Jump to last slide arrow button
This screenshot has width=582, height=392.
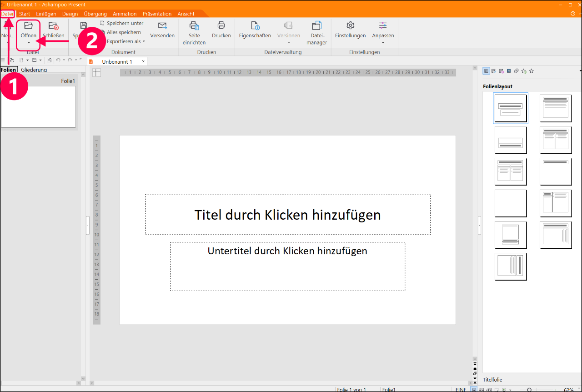tap(475, 383)
